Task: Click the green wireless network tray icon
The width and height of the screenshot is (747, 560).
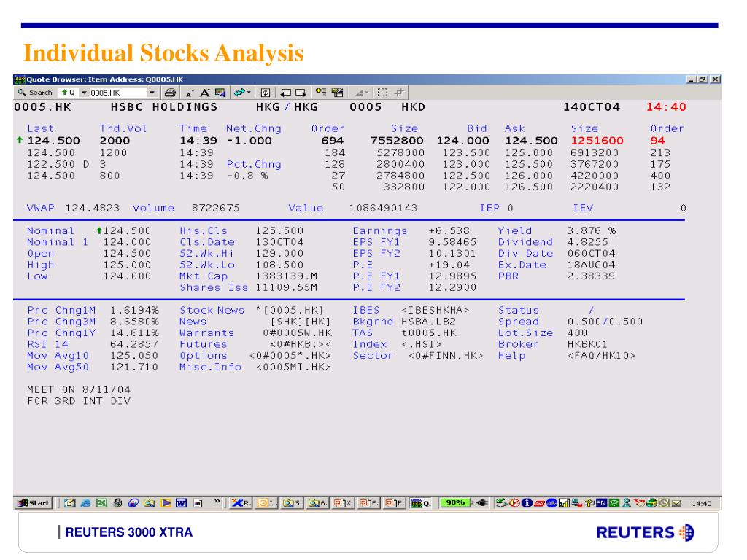Action: tap(614, 503)
